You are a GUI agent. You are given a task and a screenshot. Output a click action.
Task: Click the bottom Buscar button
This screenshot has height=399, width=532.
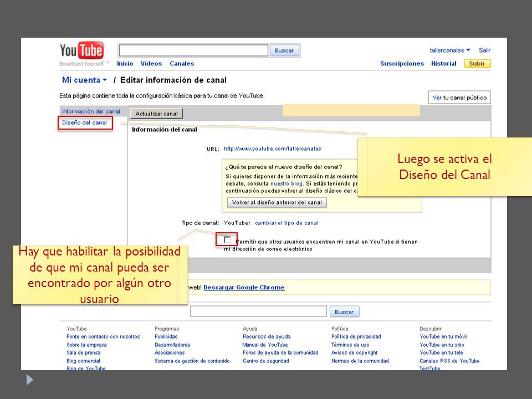click(344, 312)
